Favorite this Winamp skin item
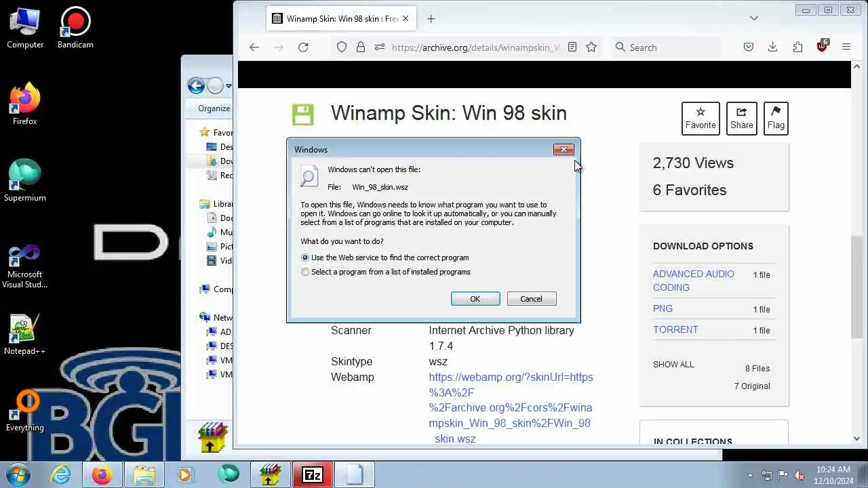 tap(701, 118)
